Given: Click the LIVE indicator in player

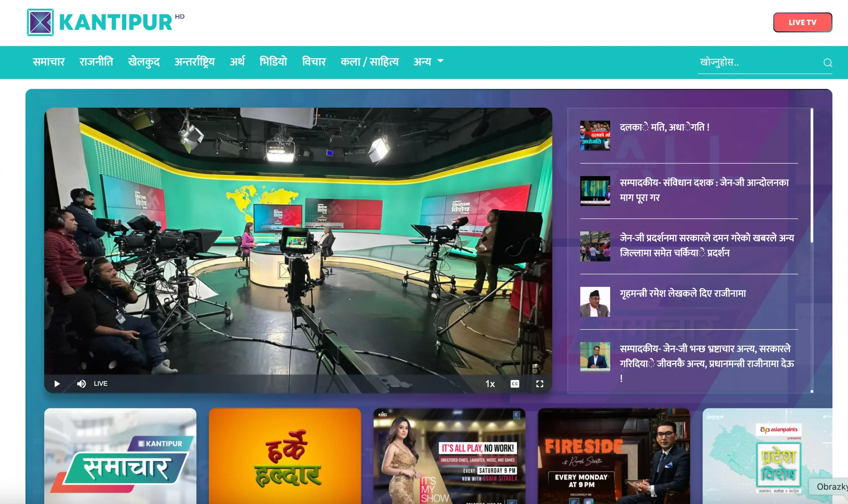Looking at the screenshot, I should [101, 384].
